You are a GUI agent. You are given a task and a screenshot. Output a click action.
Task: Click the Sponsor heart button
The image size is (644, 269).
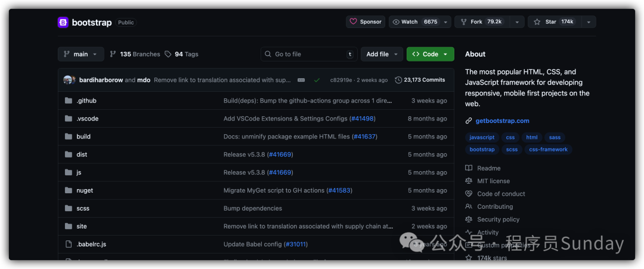pos(365,22)
